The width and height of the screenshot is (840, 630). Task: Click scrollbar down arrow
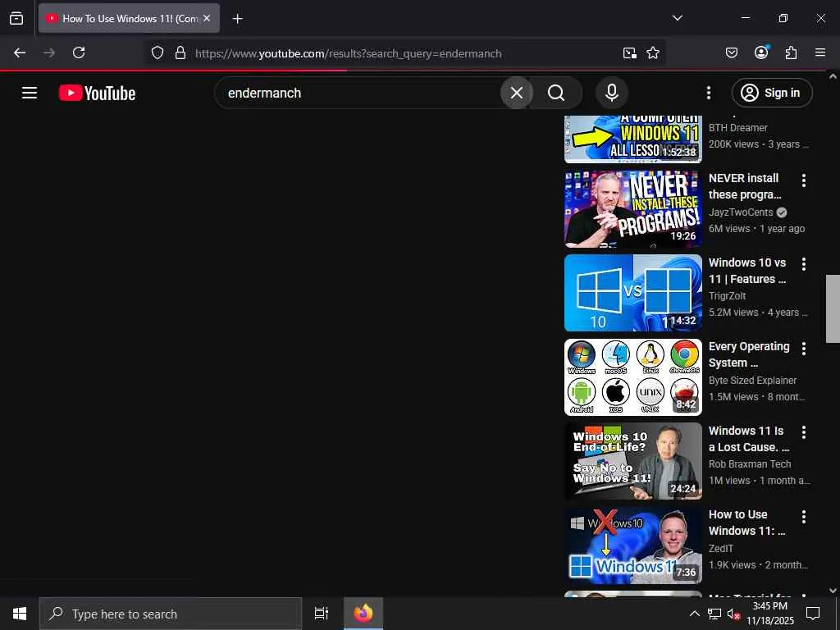click(x=833, y=590)
